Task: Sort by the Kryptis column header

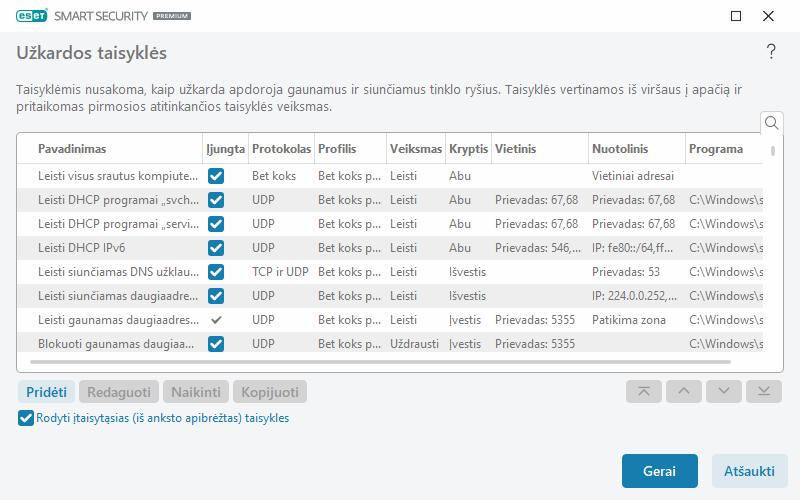Action: [x=468, y=149]
